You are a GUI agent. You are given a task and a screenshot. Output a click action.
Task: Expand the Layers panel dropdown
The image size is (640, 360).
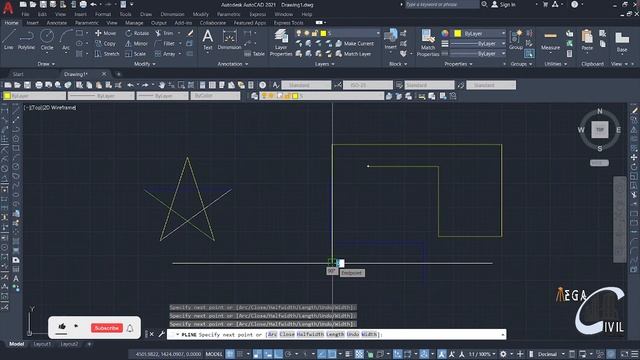(324, 64)
